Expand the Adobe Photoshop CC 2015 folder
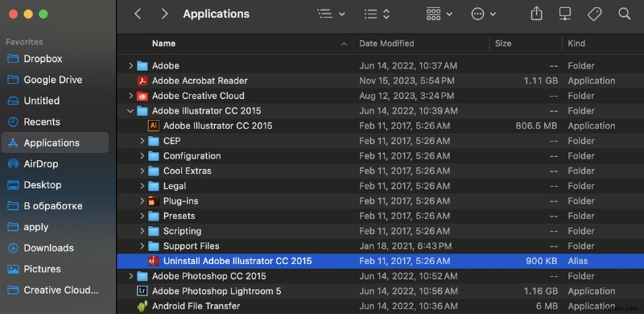The width and height of the screenshot is (644, 314). 130,276
